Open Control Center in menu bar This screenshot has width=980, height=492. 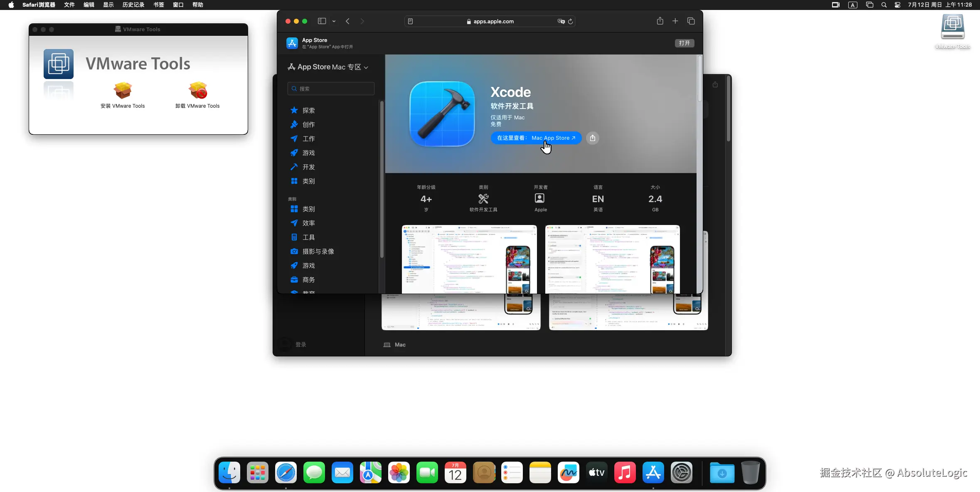[898, 5]
